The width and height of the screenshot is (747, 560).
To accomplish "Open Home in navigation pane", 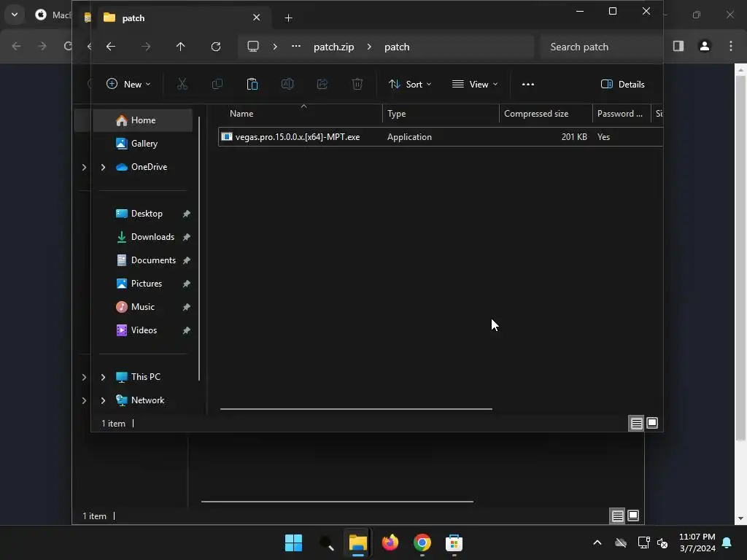I will [x=142, y=120].
